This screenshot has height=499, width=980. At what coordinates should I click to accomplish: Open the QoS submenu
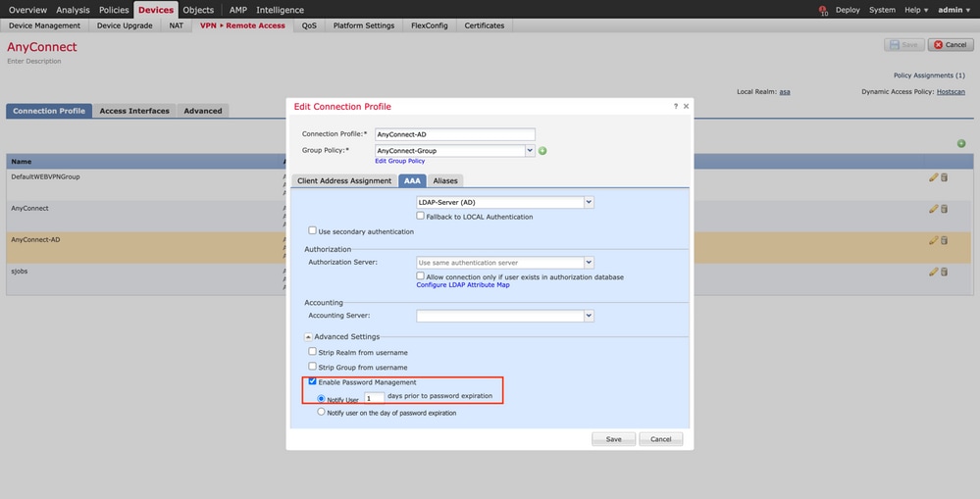click(x=309, y=25)
